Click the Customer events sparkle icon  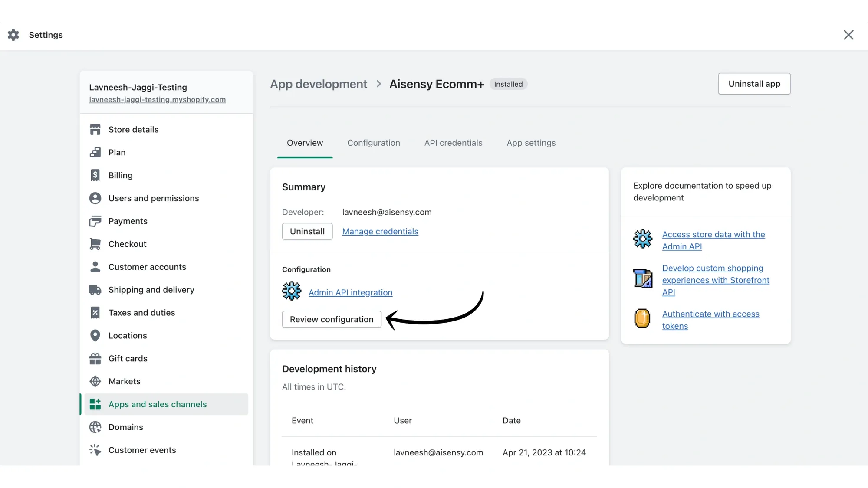point(95,450)
